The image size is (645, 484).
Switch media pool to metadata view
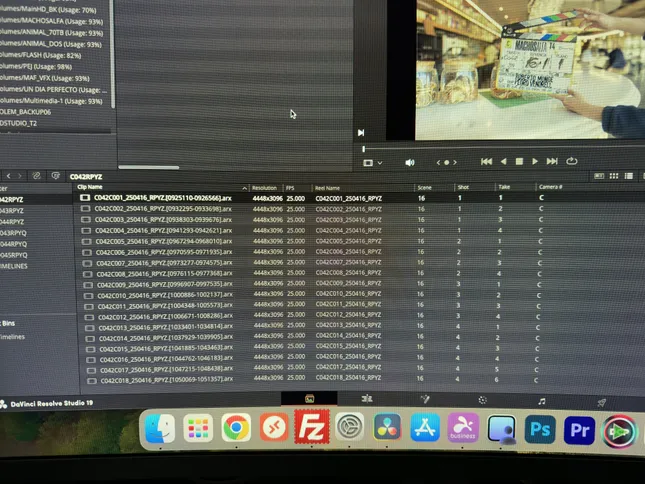pos(599,176)
